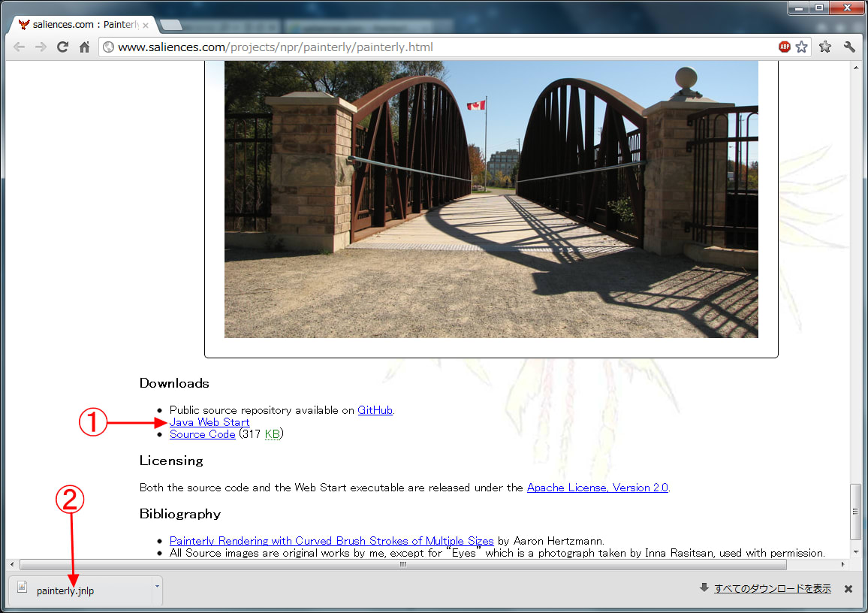Click the address bar URL field
Image resolution: width=868 pixels, height=613 pixels.
pos(443,47)
